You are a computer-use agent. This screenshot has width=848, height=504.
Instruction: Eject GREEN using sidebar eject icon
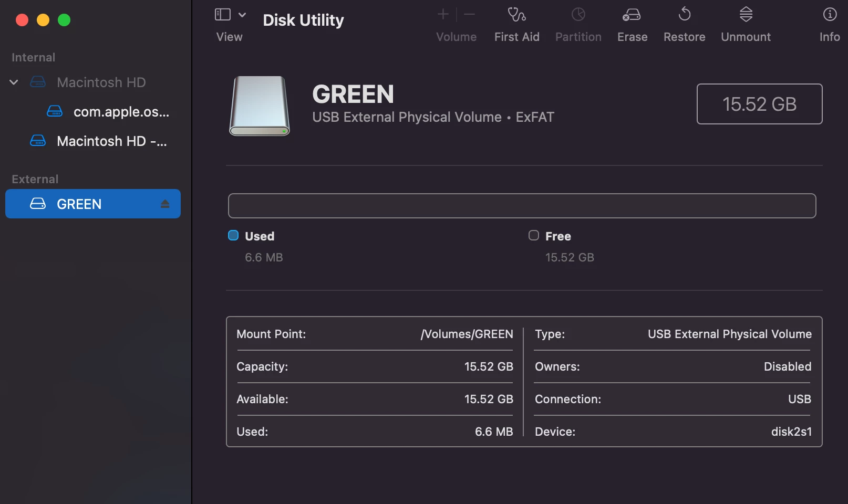(165, 204)
